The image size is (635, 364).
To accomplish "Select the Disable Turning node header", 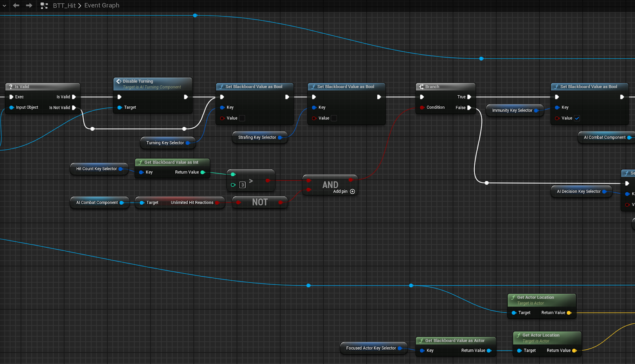I will click(153, 84).
